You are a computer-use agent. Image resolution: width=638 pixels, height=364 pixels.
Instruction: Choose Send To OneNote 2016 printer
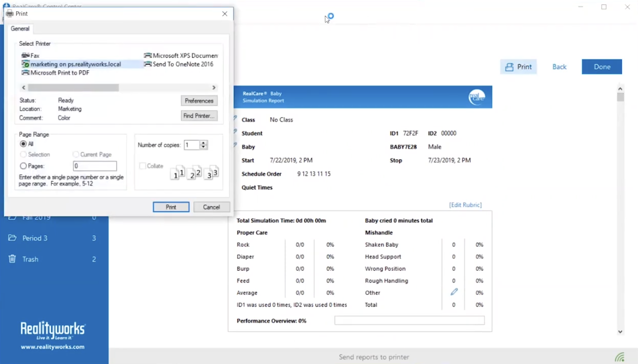pyautogui.click(x=179, y=64)
